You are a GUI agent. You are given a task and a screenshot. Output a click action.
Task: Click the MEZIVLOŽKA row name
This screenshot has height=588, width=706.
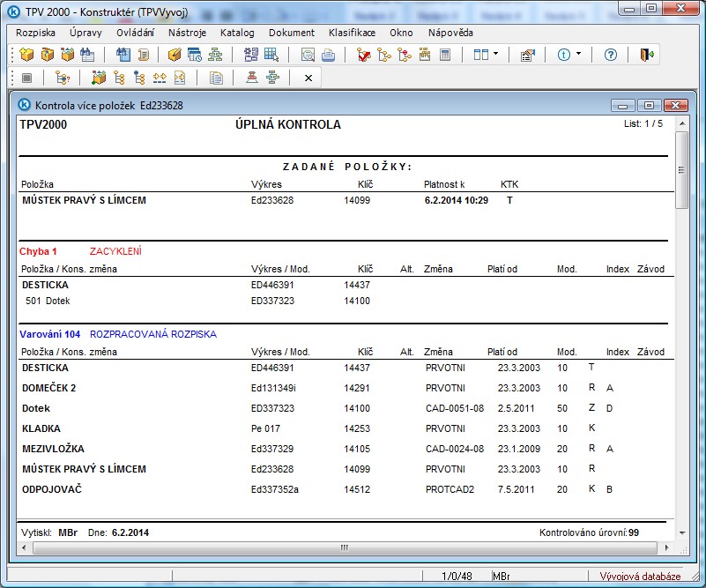(53, 449)
